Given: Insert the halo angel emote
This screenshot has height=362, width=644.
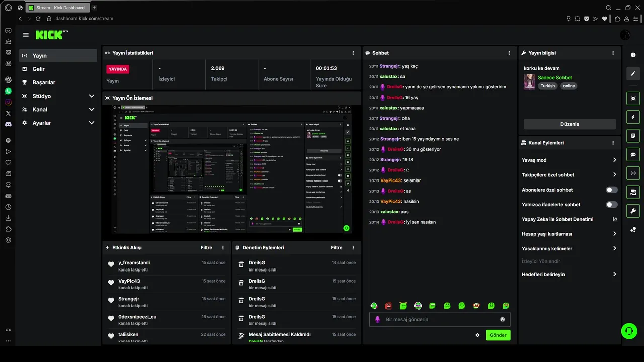Looking at the screenshot, I should pos(403,306).
